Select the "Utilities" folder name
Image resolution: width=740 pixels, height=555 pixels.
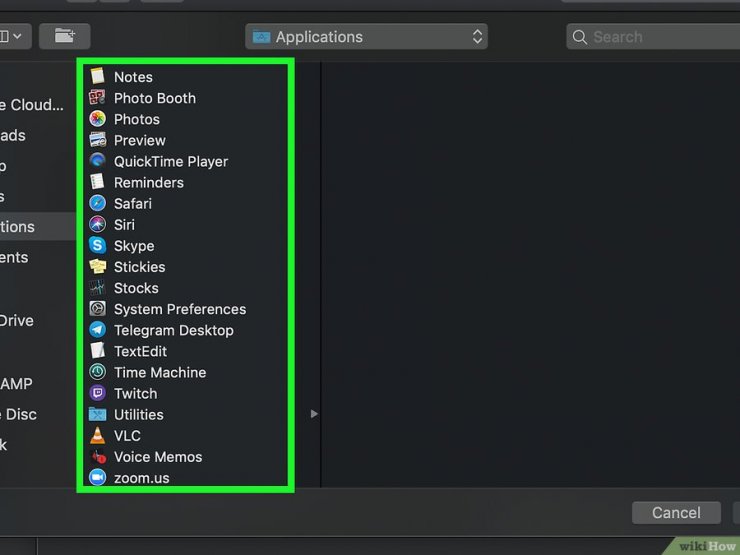click(x=139, y=414)
